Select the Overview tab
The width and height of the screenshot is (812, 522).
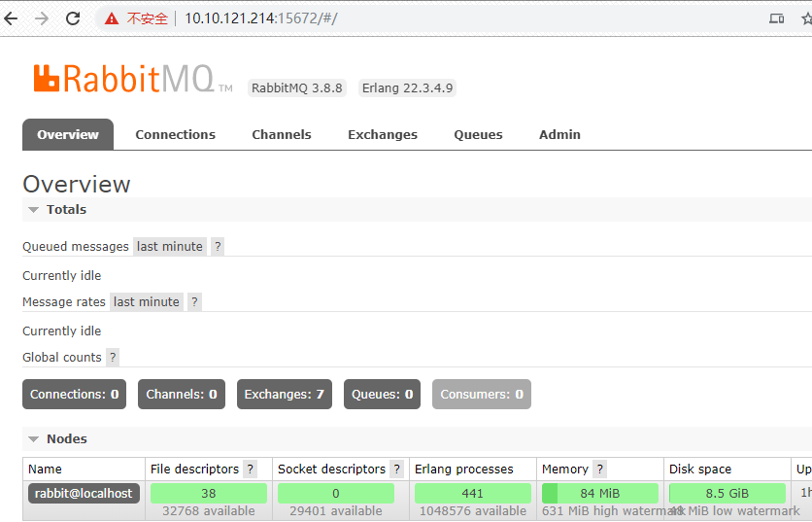68,135
